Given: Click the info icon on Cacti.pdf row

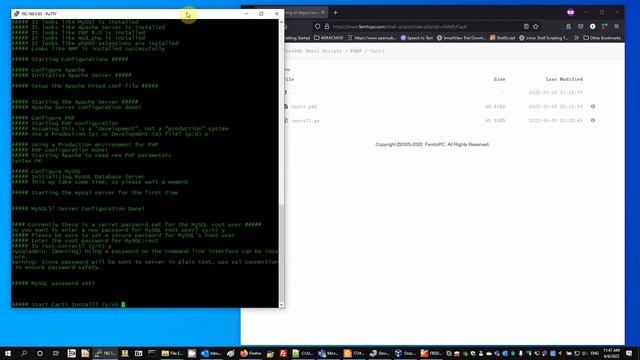Looking at the screenshot, I should [593, 107].
